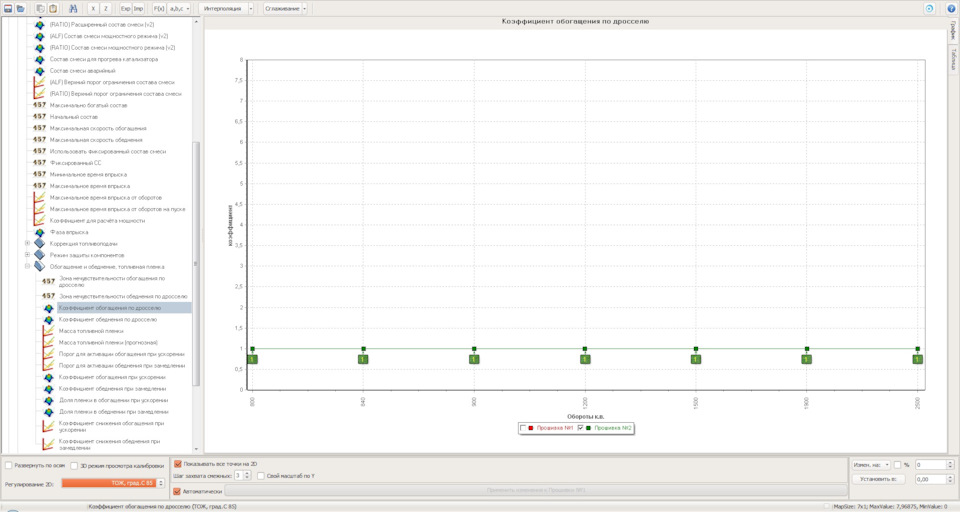Click the chart icon for Масса топливной пленки

(48, 331)
